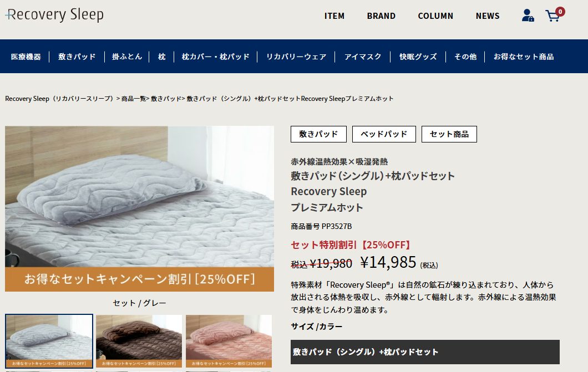Open the NEWS section
Screen dimensions: 588x372
[x=488, y=16]
